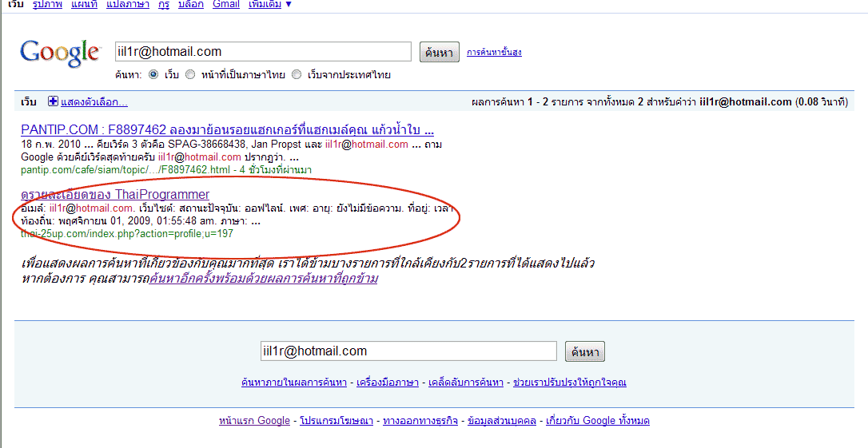Select the เว็บจากประเทศไทย radio button

click(x=297, y=74)
